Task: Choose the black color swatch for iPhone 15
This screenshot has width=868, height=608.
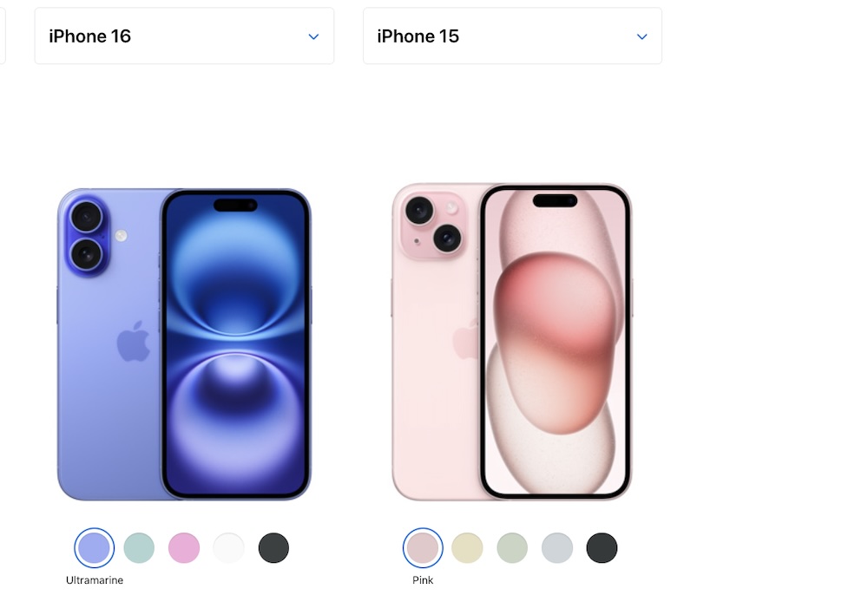Action: tap(602, 547)
